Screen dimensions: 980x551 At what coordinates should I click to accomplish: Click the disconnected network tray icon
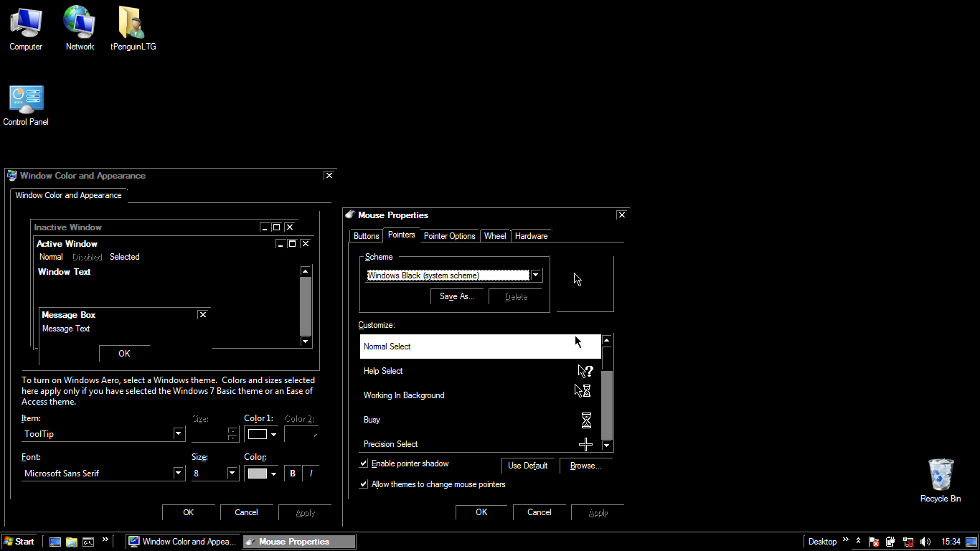tap(908, 542)
